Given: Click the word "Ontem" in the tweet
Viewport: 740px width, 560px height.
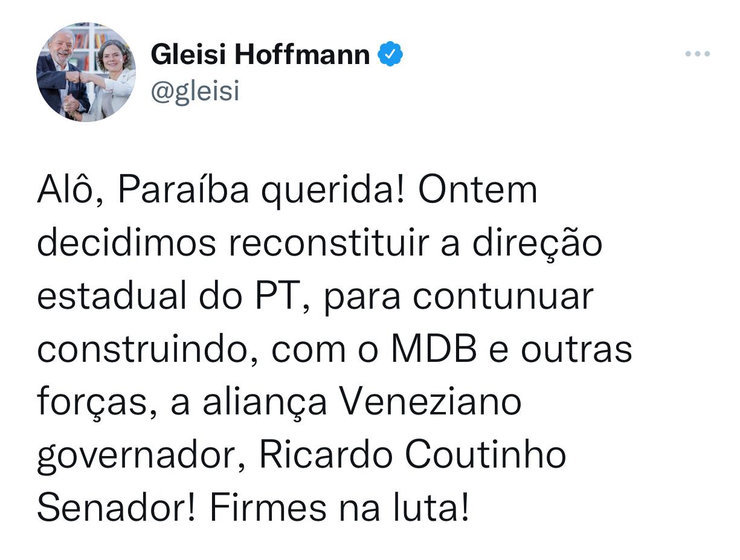Looking at the screenshot, I should [x=477, y=191].
